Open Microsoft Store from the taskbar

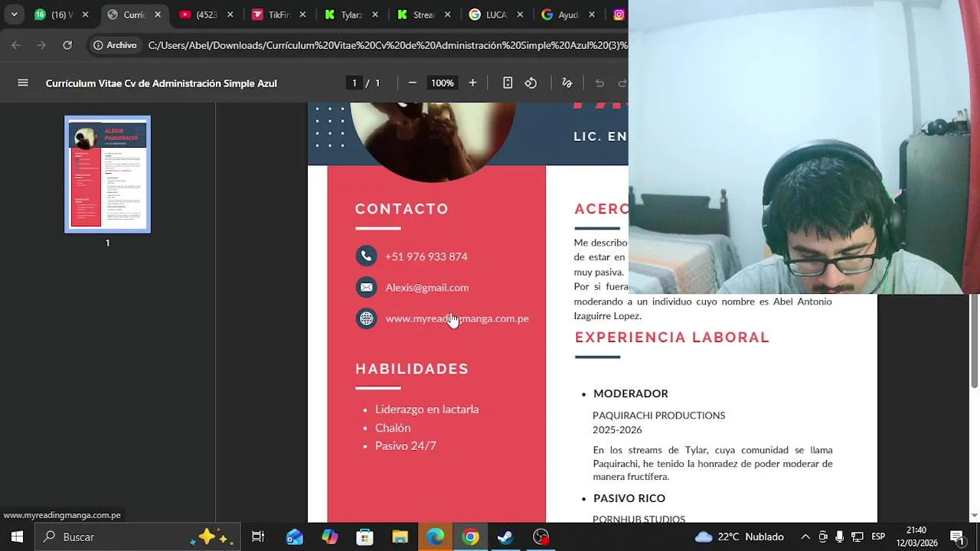point(365,536)
